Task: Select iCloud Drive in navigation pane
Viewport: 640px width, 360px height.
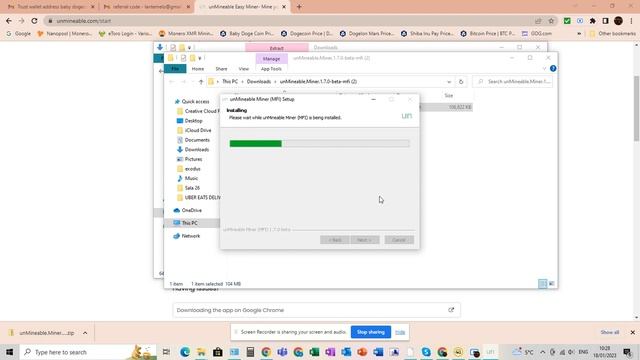Action: [x=198, y=130]
